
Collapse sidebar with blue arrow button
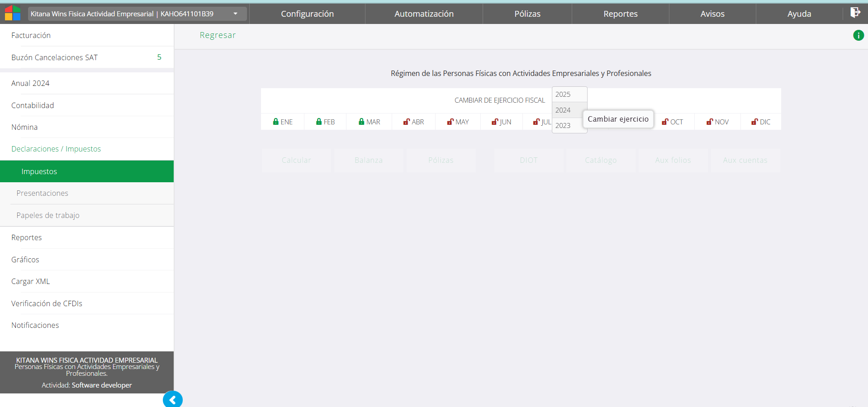[x=172, y=400]
